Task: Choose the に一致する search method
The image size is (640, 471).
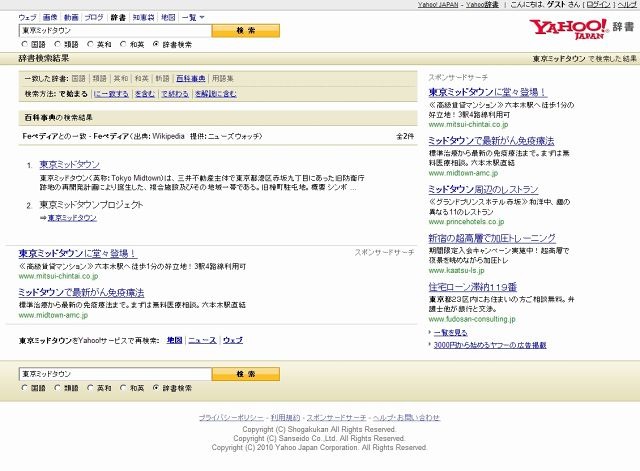Action: click(111, 94)
